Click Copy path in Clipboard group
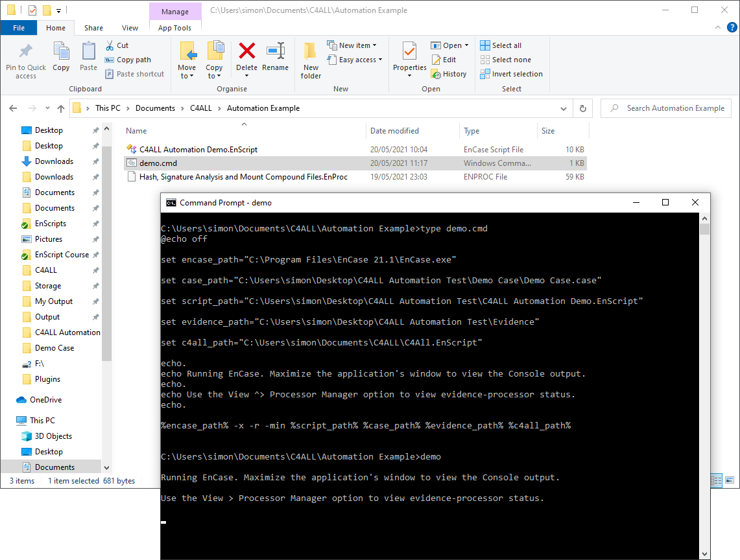The image size is (740, 560). coord(128,60)
